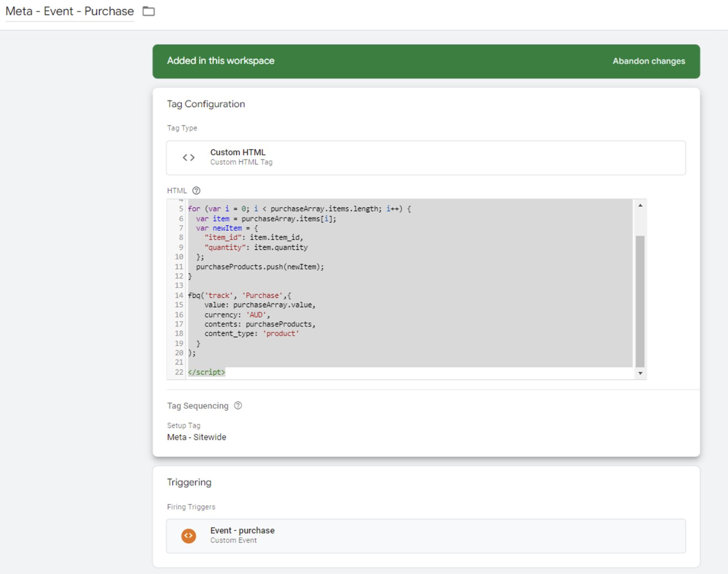Place cursor on line with fbq('track', 'Purchase'
This screenshot has width=728, height=574.
point(239,296)
